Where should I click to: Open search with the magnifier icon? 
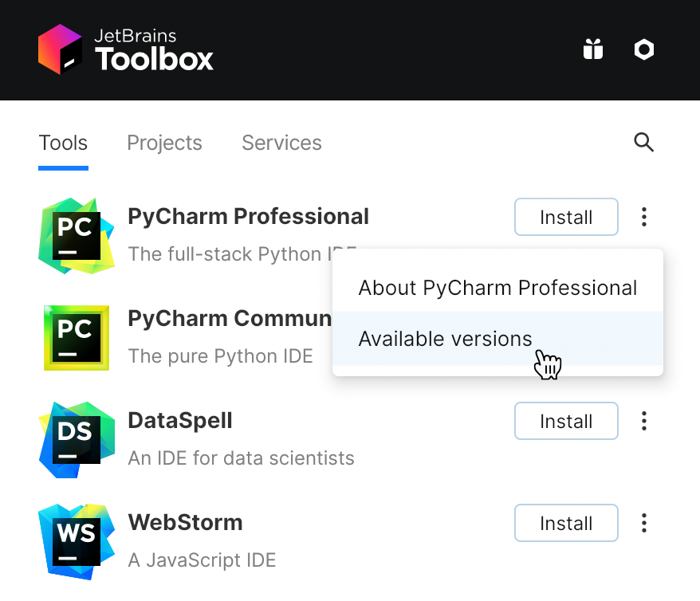point(643,143)
